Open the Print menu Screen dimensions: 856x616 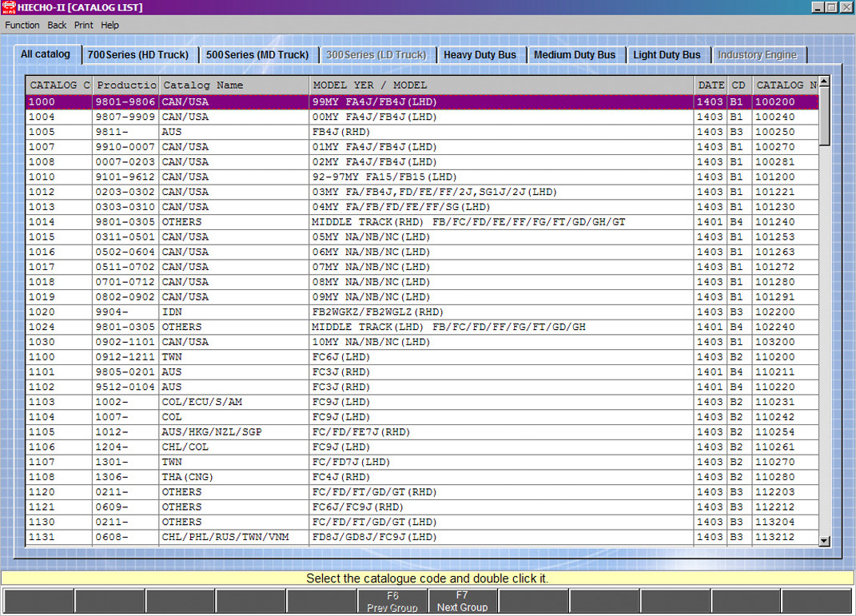pos(84,26)
